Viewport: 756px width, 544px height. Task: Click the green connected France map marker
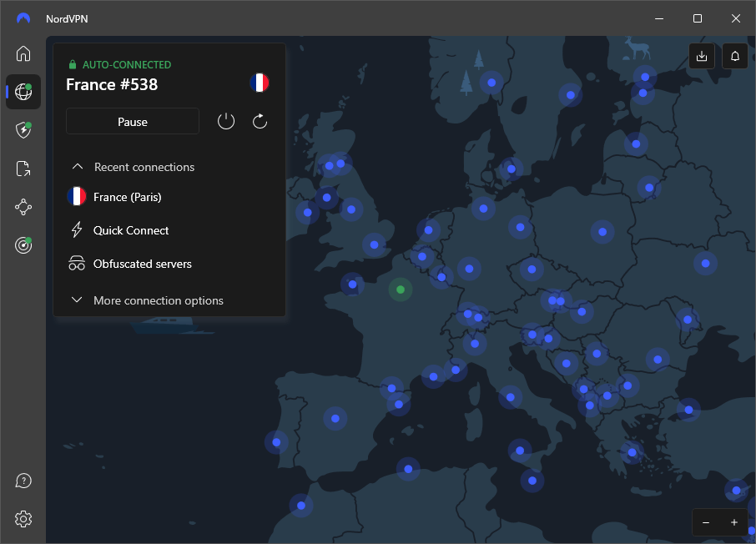point(401,290)
